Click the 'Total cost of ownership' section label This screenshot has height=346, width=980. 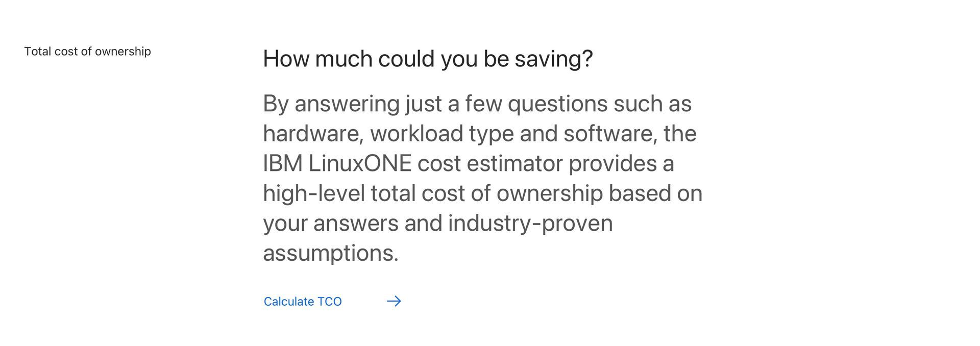pyautogui.click(x=88, y=52)
